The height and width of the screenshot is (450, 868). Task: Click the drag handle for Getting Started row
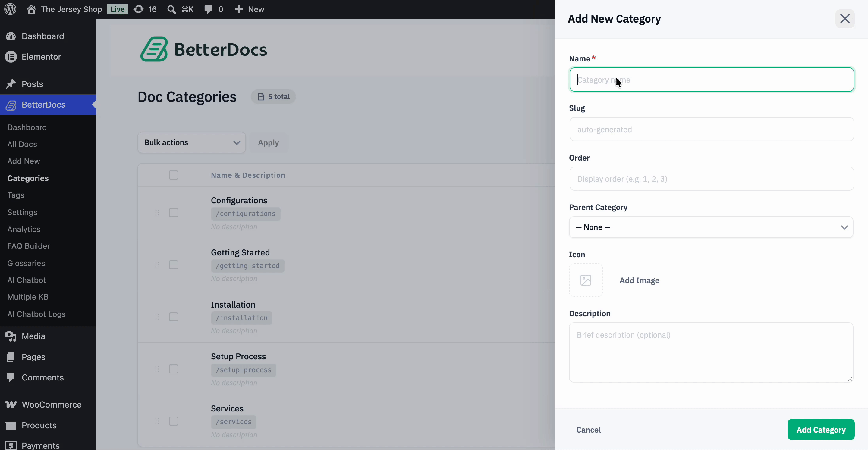click(x=157, y=265)
